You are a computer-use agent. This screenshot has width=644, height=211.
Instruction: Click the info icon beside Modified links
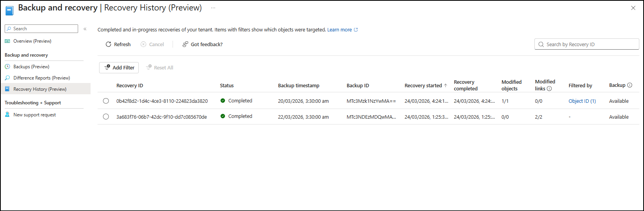pyautogui.click(x=549, y=89)
